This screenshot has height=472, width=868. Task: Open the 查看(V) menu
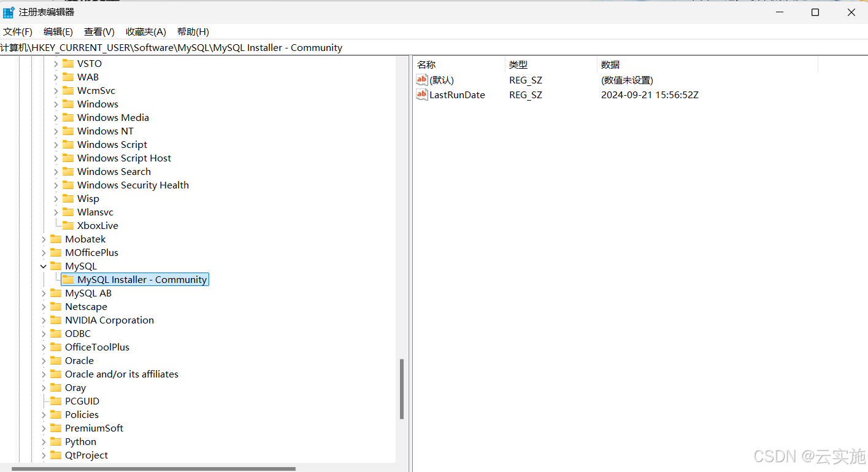click(99, 32)
